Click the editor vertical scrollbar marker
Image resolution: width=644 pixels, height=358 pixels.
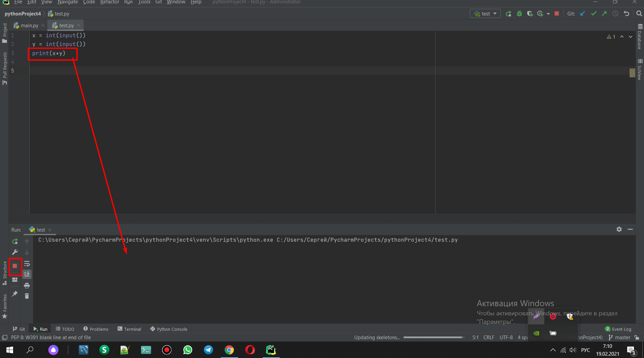pos(632,73)
